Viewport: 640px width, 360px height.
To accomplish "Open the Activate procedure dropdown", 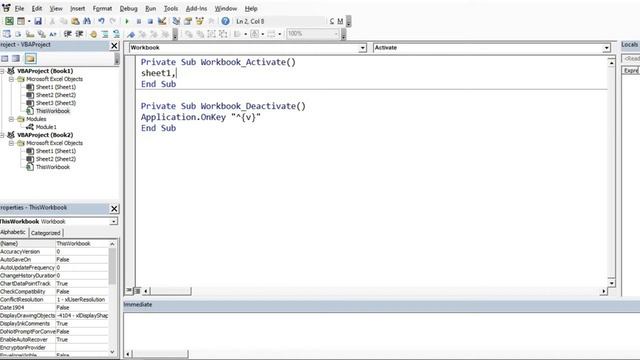I will coord(606,48).
